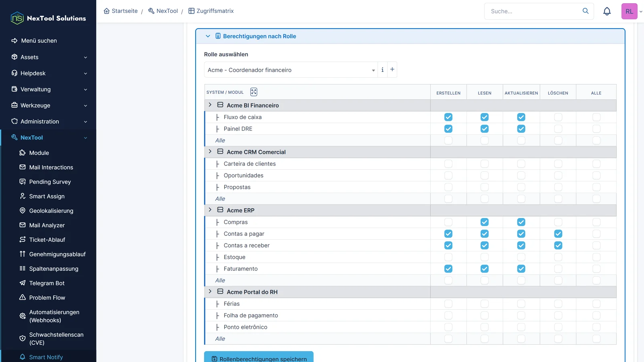Save role permissions with Rollenberechtigungen speichern
This screenshot has height=362, width=644.
pos(259,357)
